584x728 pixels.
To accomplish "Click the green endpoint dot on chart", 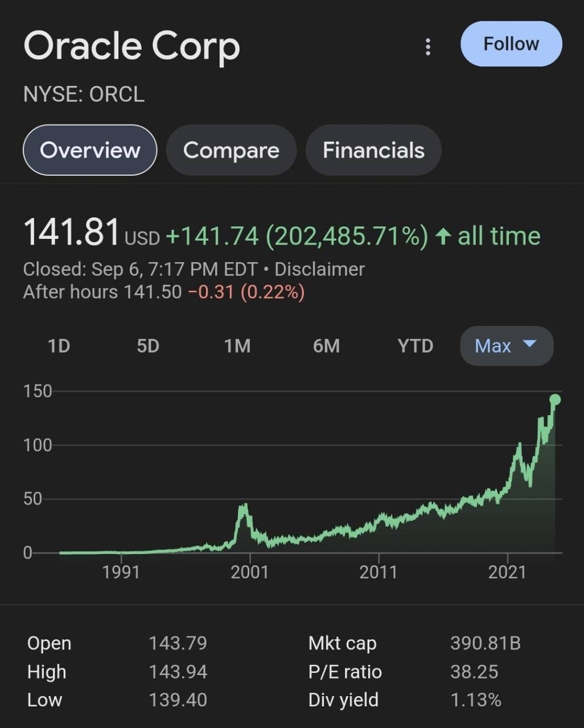I will (555, 400).
